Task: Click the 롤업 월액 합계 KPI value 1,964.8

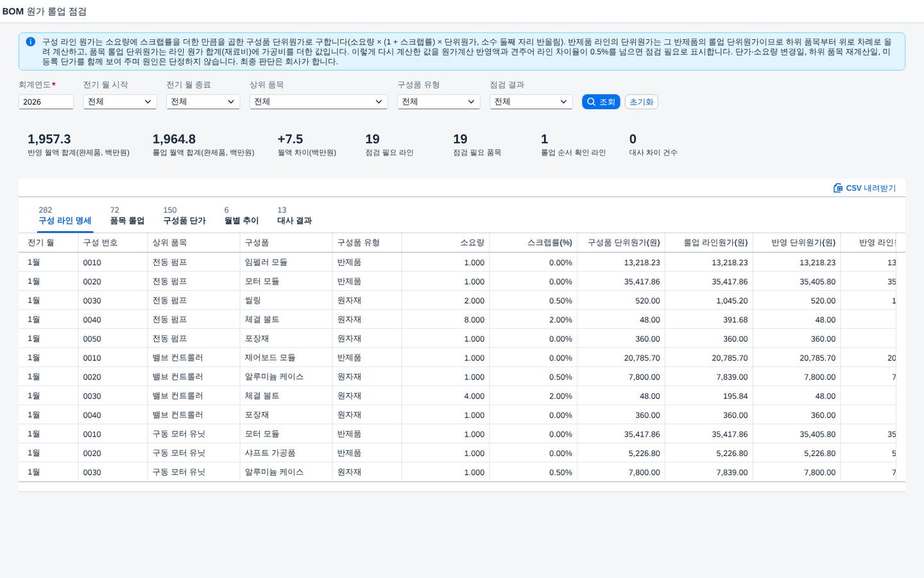Action: [174, 139]
